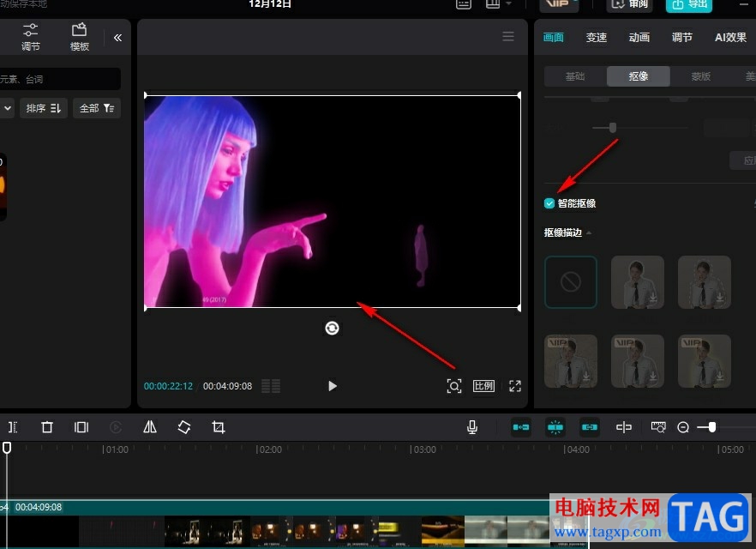Adjust the timeline zoom slider
The height and width of the screenshot is (549, 756).
pyautogui.click(x=711, y=427)
